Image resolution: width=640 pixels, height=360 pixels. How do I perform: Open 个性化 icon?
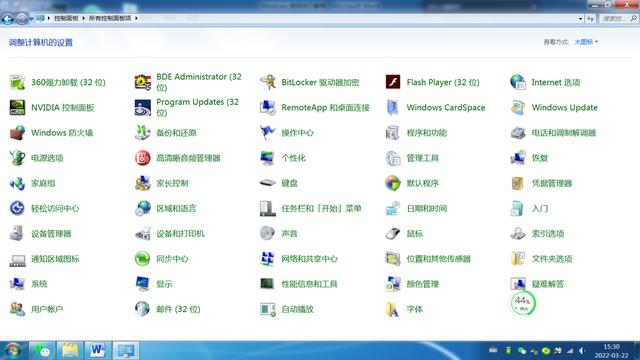pyautogui.click(x=268, y=158)
